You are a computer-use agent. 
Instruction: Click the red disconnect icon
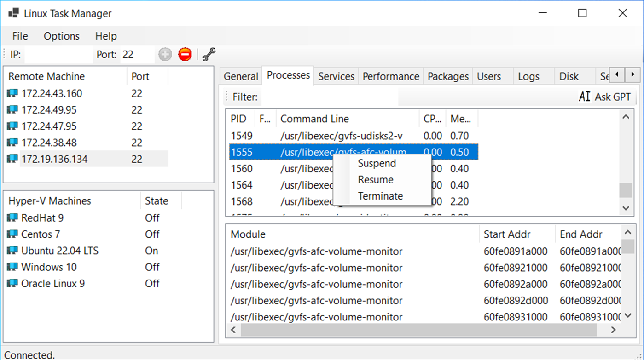(185, 55)
